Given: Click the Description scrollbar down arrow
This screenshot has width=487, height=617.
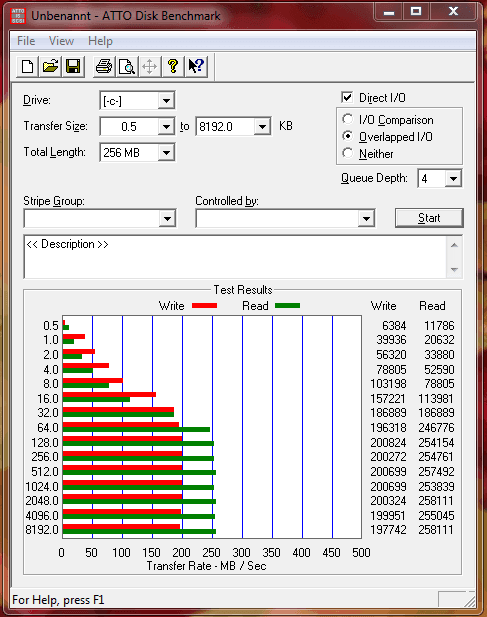Looking at the screenshot, I should click(454, 270).
